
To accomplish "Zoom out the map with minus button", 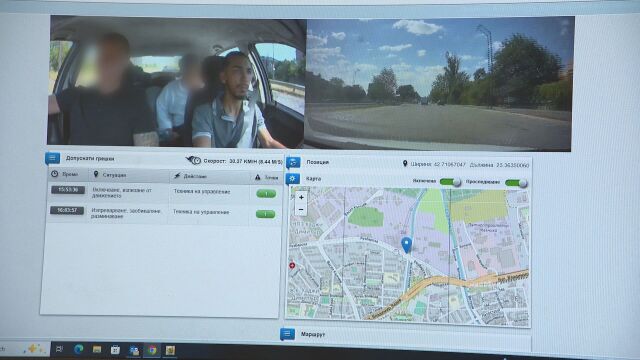I will coord(301,210).
